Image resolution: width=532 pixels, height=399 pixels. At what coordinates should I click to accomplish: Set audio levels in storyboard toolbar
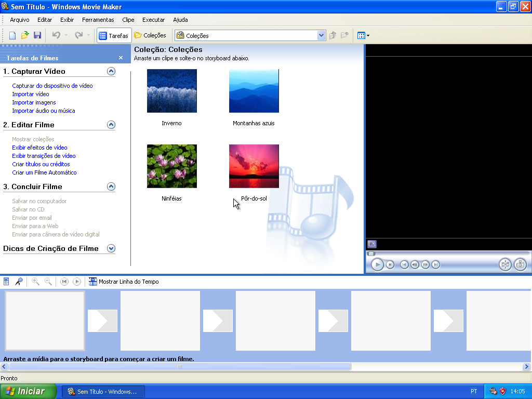pyautogui.click(x=6, y=282)
